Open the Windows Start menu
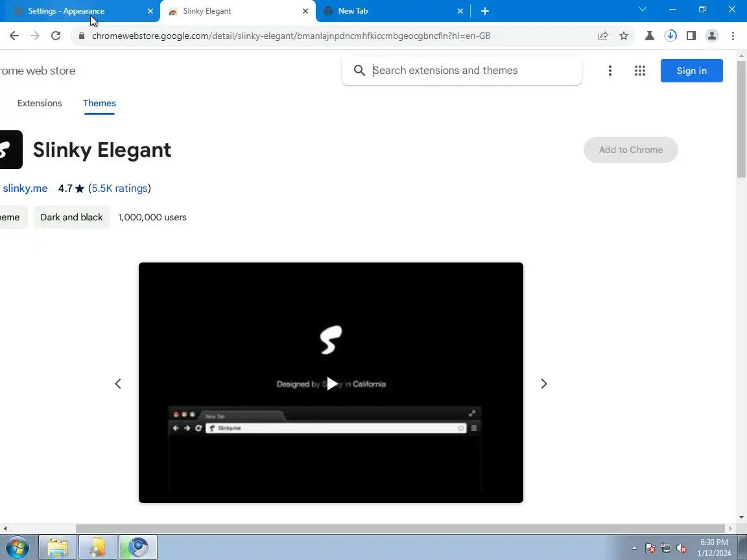 (x=17, y=548)
